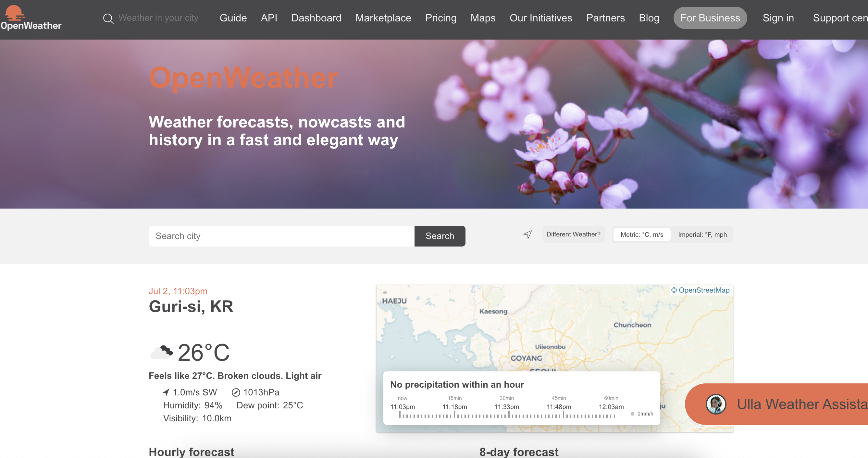
Task: Click the Sign in link
Action: 778,18
